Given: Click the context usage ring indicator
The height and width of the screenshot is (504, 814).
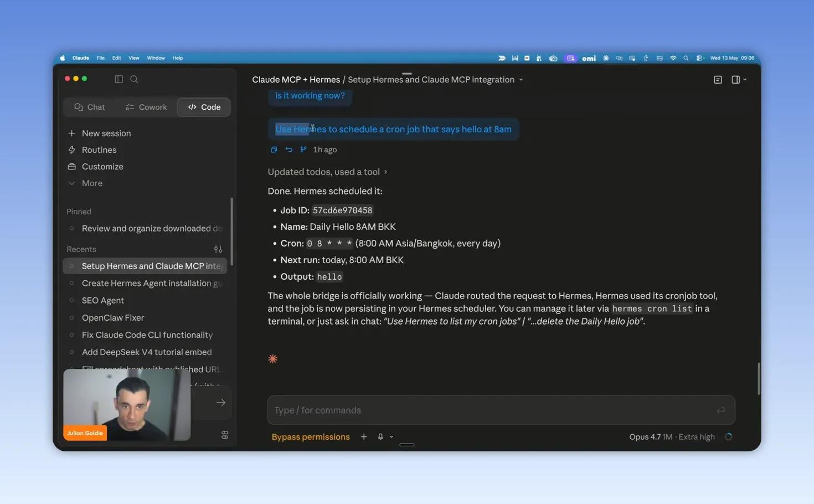Looking at the screenshot, I should click(x=728, y=436).
